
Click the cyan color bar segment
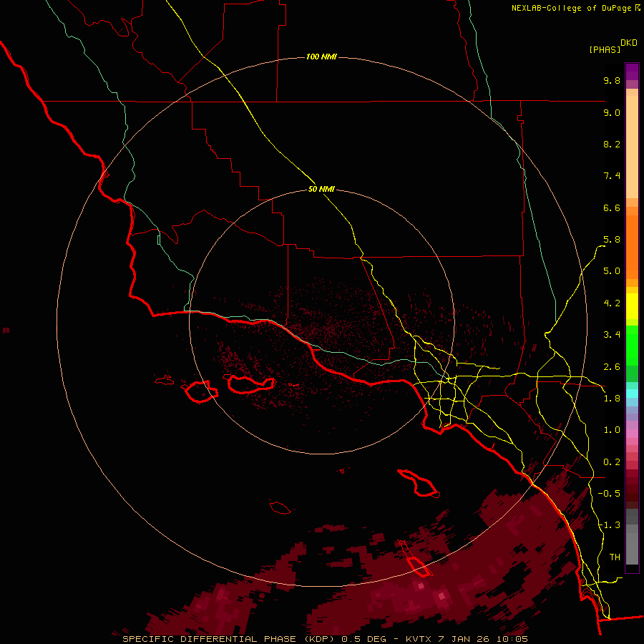coord(632,394)
